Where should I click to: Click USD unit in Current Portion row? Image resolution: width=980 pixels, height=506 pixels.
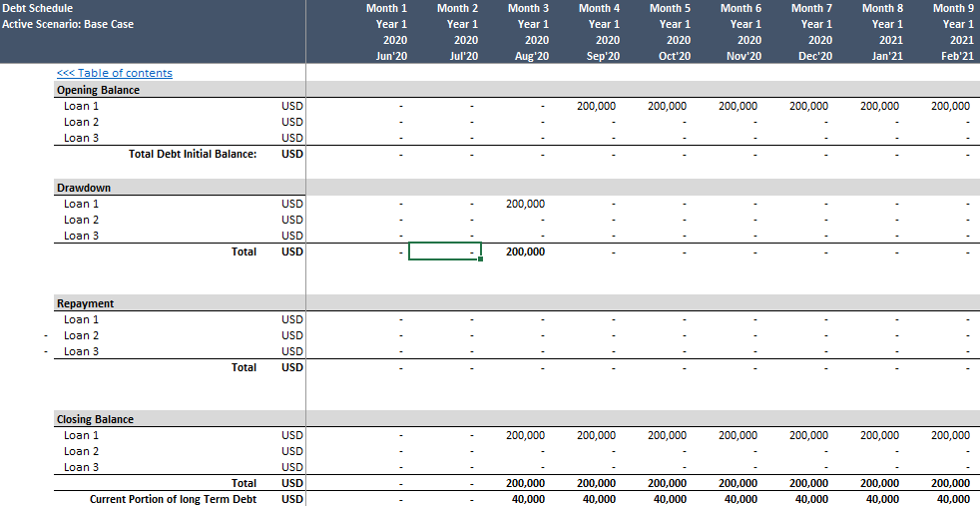coord(291,499)
